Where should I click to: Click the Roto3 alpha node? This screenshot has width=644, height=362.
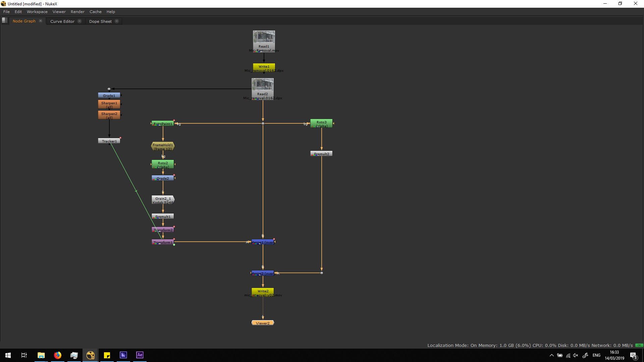tap(321, 123)
